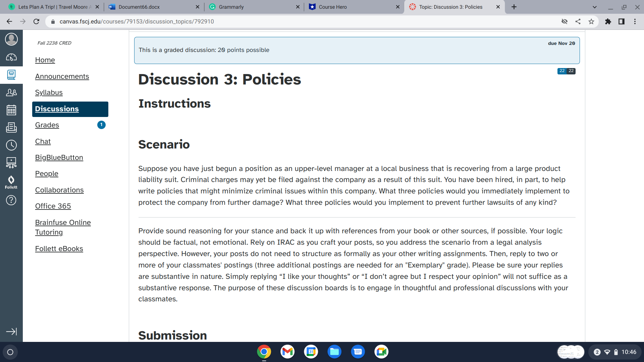Open the Groups icon in global sidebar

coord(11,93)
